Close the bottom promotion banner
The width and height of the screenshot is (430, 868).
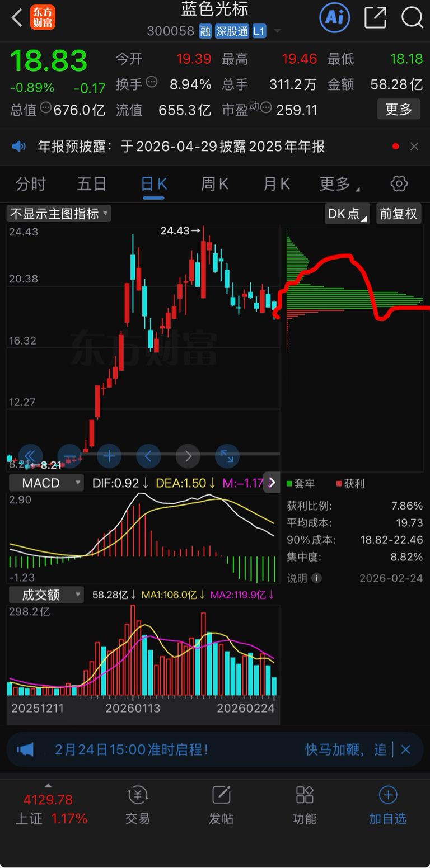pyautogui.click(x=406, y=749)
